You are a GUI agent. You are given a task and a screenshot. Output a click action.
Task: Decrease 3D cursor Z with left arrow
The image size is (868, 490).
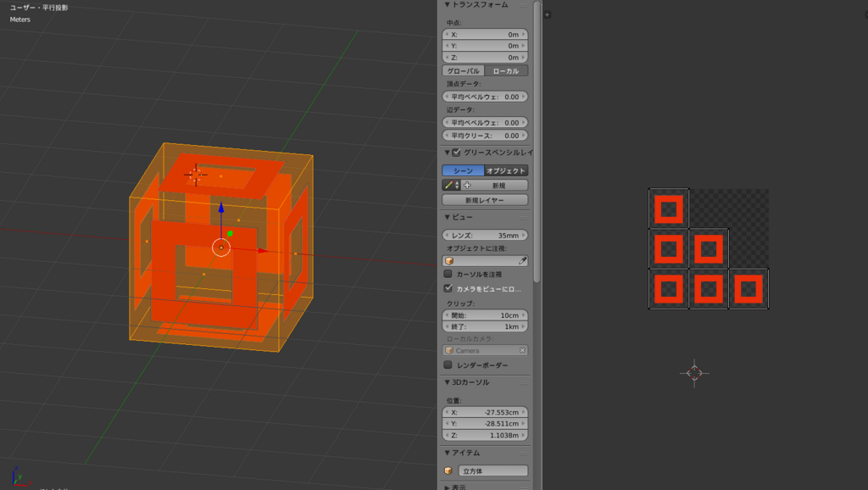tap(447, 435)
